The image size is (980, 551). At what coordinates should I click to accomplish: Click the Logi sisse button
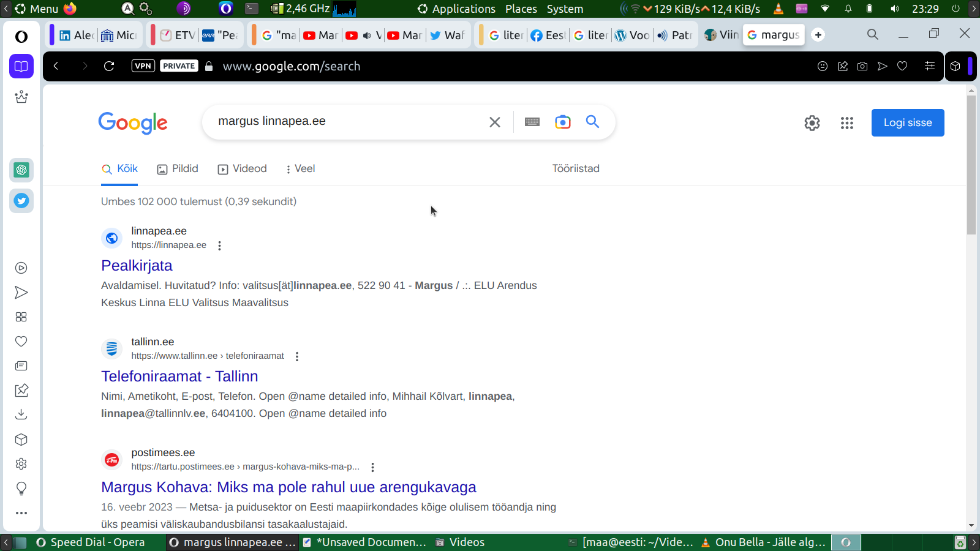tap(908, 123)
